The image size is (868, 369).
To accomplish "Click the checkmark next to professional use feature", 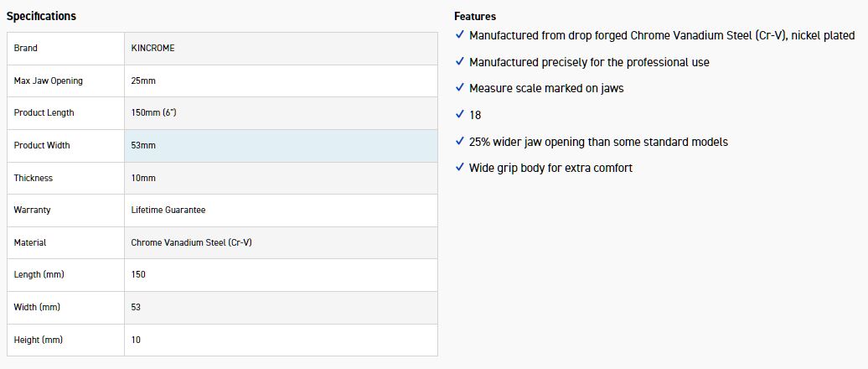I will (x=460, y=62).
